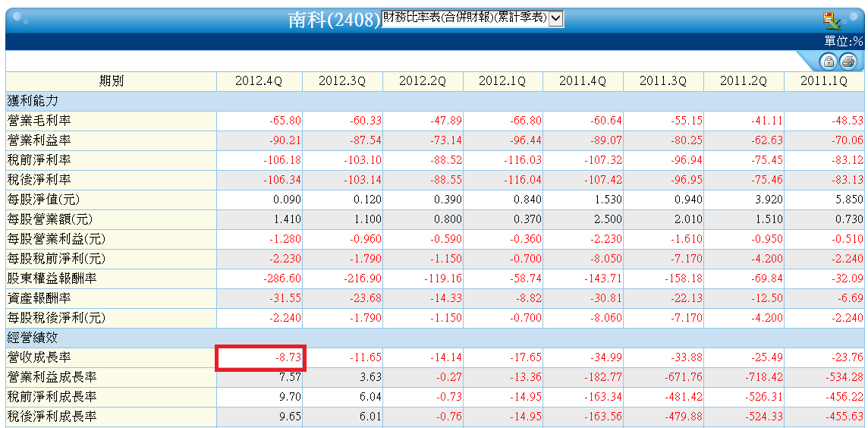Click the -17.65 revenue growth value
The width and height of the screenshot is (868, 428).
(x=526, y=357)
